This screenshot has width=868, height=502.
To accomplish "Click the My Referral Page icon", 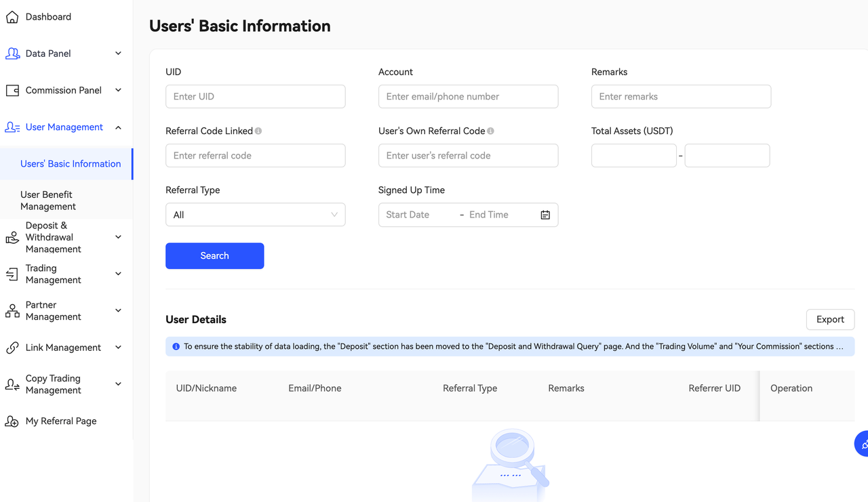I will tap(12, 421).
